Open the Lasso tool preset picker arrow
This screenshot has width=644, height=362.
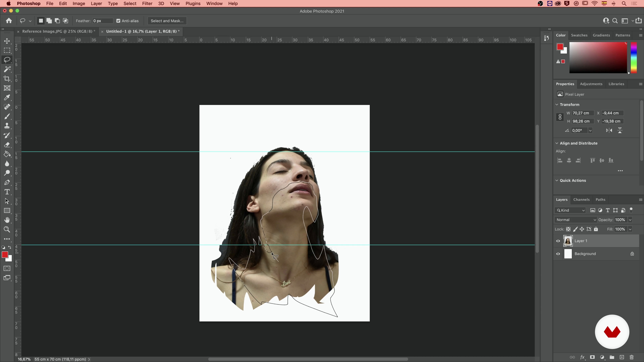tap(30, 21)
